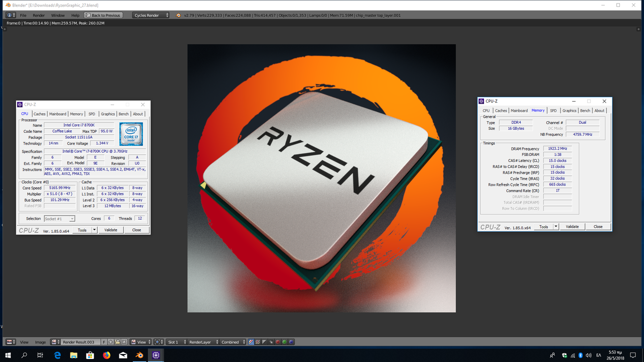This screenshot has width=644, height=362.
Task: Click the Intel Core i7 logo badge
Action: pyautogui.click(x=131, y=134)
